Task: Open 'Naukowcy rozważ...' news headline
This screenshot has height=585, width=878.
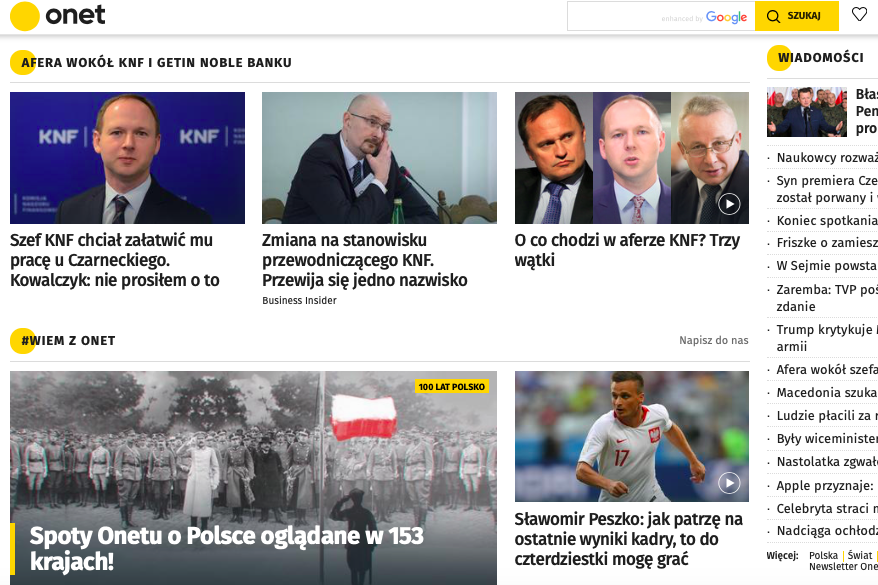Action: [x=826, y=158]
